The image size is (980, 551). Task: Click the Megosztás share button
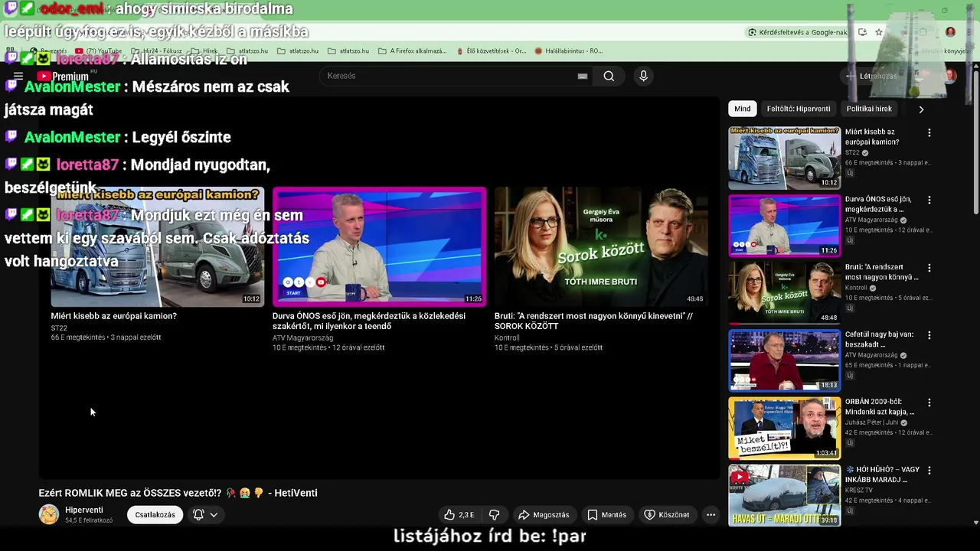544,515
